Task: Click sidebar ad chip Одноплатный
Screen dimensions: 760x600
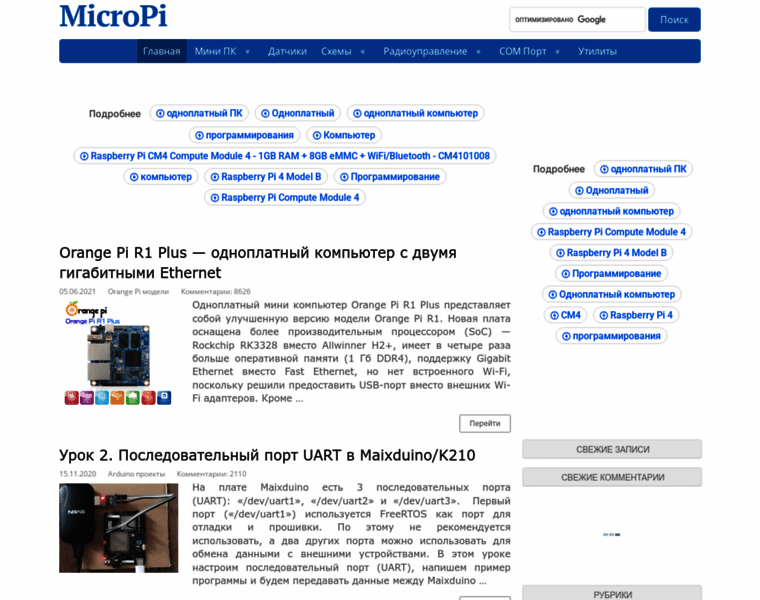Action: click(612, 190)
